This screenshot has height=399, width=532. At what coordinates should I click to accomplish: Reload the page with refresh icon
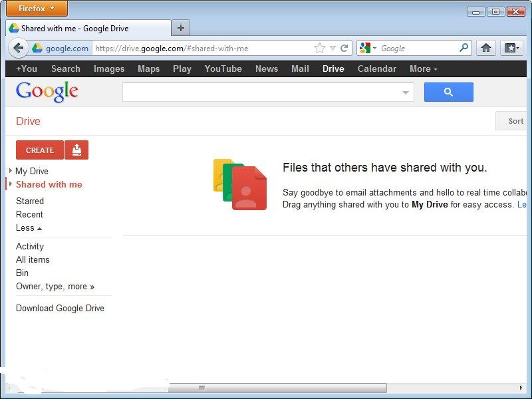coord(344,48)
